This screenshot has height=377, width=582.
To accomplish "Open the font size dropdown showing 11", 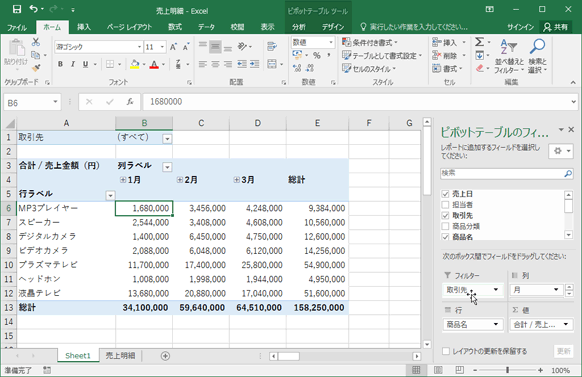I will pyautogui.click(x=162, y=47).
